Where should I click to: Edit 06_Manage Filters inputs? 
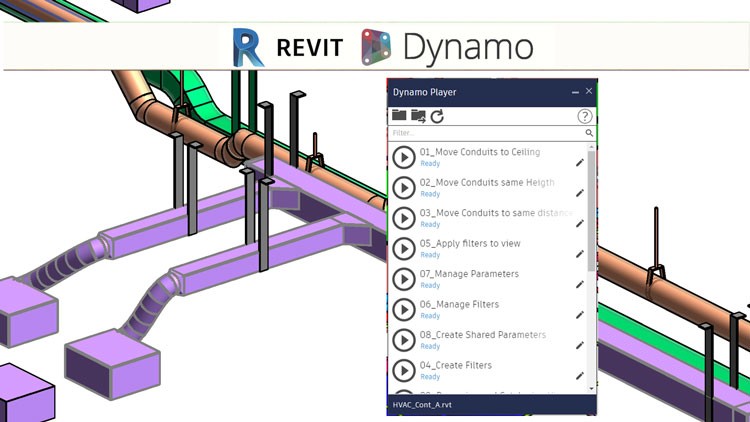coord(580,315)
